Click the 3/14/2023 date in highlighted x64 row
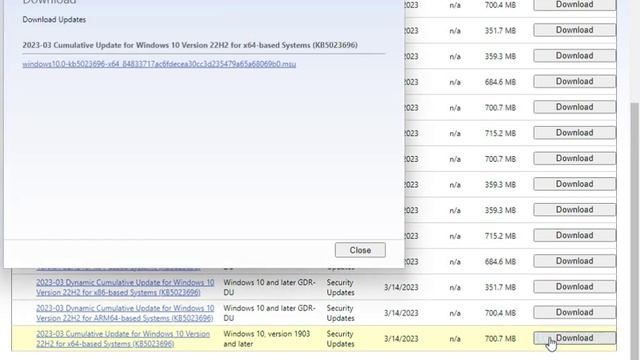This screenshot has height=360, width=640. (401, 339)
